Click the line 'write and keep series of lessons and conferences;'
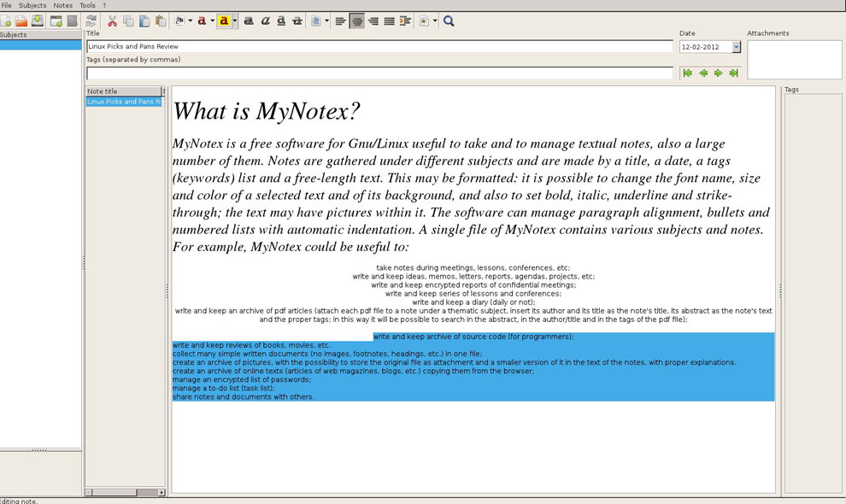 [473, 294]
